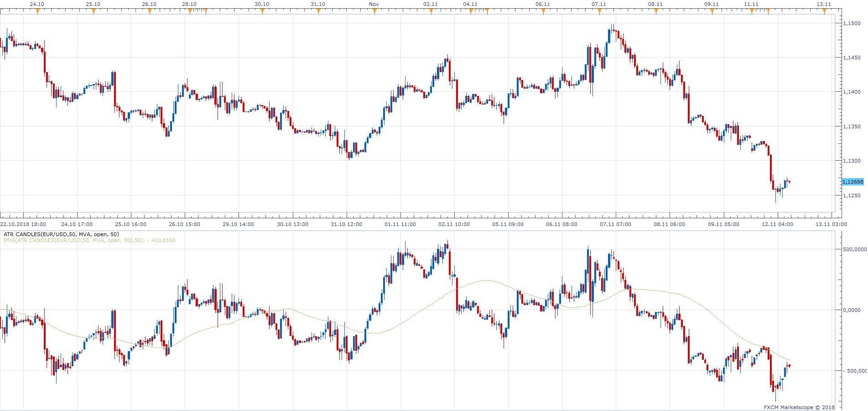Click the orange marker under 30.10
This screenshot has height=411, width=868.
[x=262, y=11]
